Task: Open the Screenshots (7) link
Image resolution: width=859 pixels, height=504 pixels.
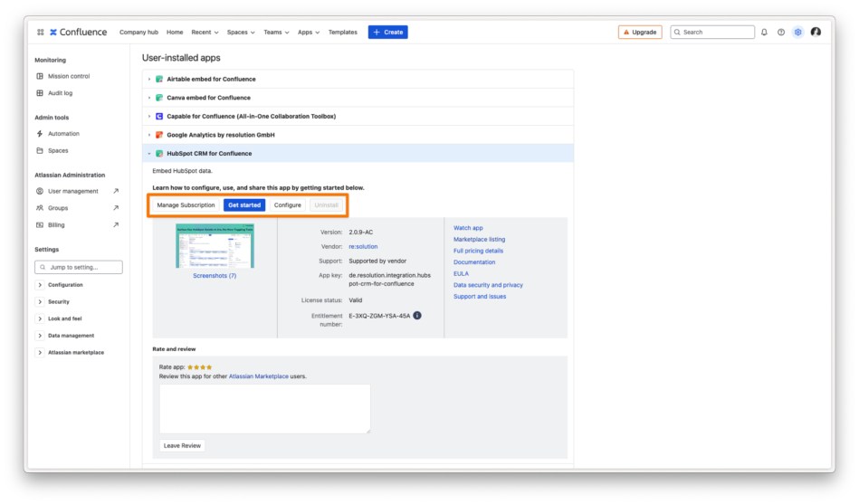Action: (x=215, y=276)
